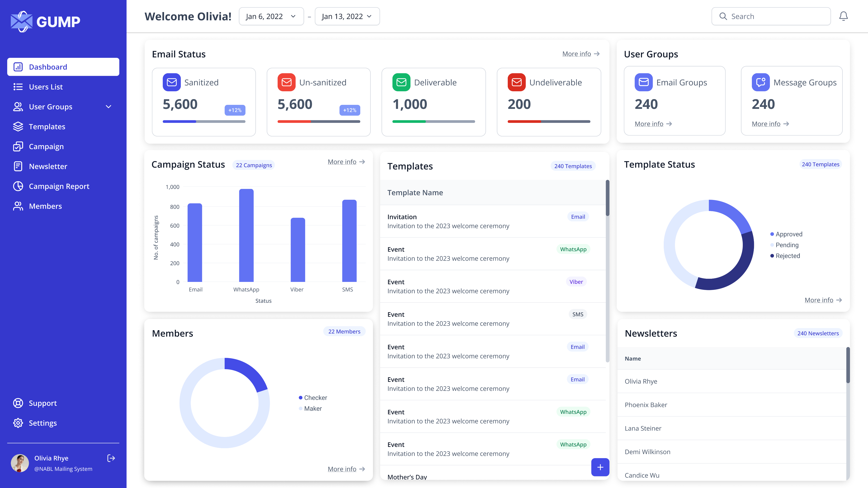The width and height of the screenshot is (868, 488).
Task: Click Template Status More info link
Action: 823,300
